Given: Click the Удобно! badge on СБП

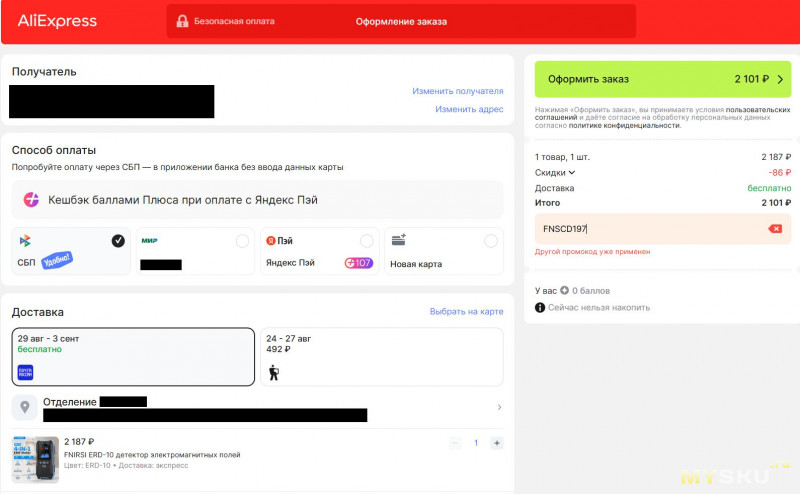Looking at the screenshot, I should click(x=57, y=260).
